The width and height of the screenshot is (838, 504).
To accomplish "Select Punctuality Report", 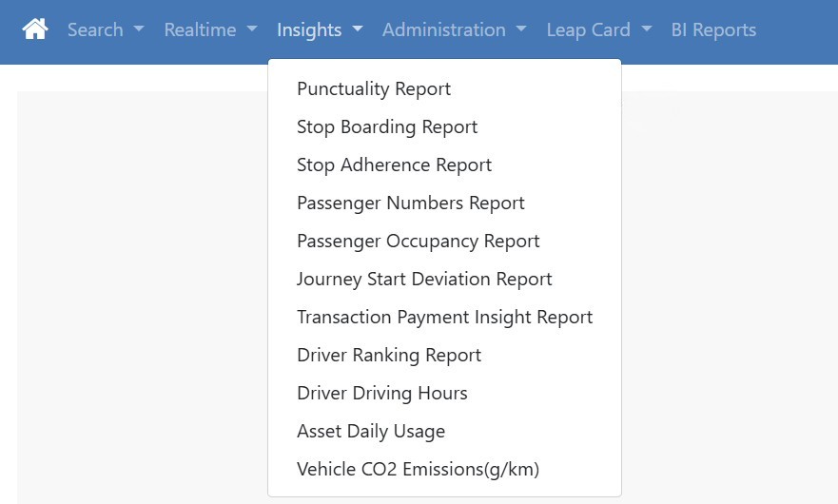I will 374,88.
